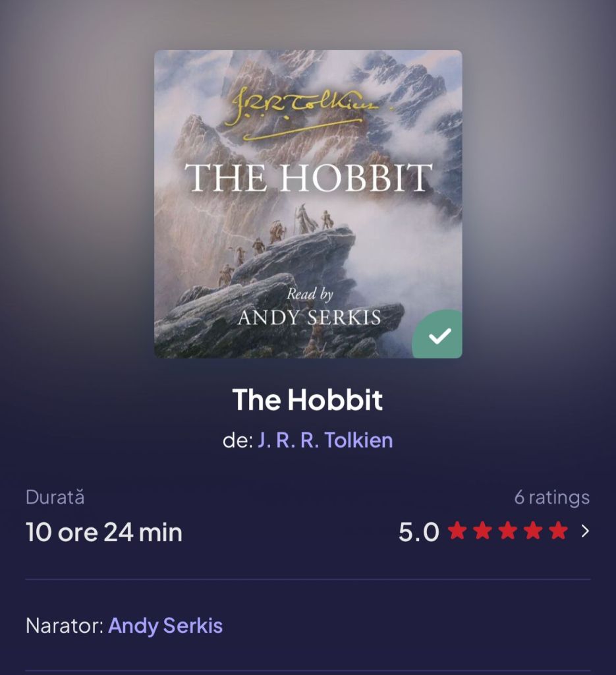Image resolution: width=616 pixels, height=675 pixels.
Task: Tap the 10 ore 24 min duration
Action: tap(104, 532)
